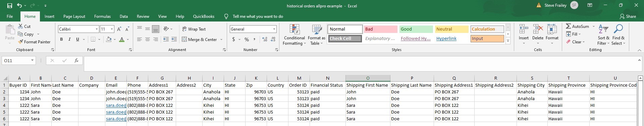Decrease the cell indent
Screen dimensions: 644x126
point(166,39)
